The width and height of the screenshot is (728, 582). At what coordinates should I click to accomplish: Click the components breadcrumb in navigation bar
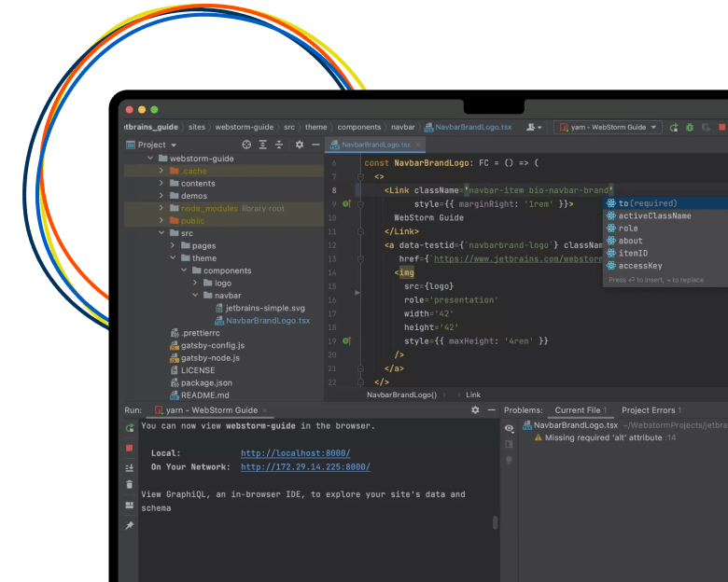coord(359,127)
